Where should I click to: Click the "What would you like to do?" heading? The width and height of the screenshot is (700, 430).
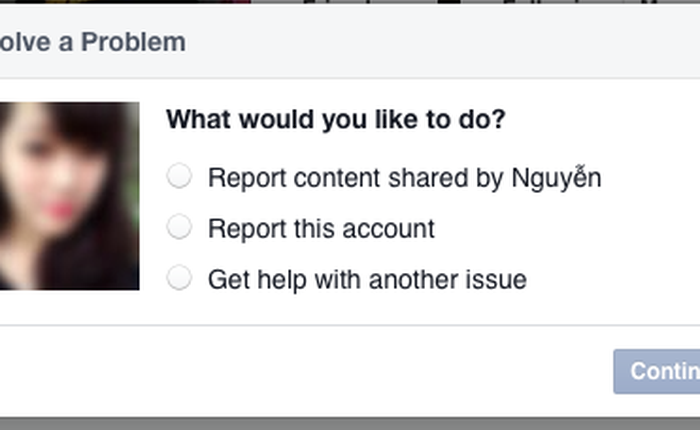[335, 121]
